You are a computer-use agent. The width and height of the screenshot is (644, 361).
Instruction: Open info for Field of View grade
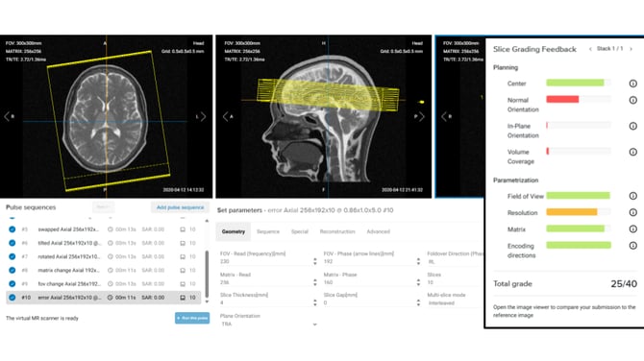tap(632, 196)
